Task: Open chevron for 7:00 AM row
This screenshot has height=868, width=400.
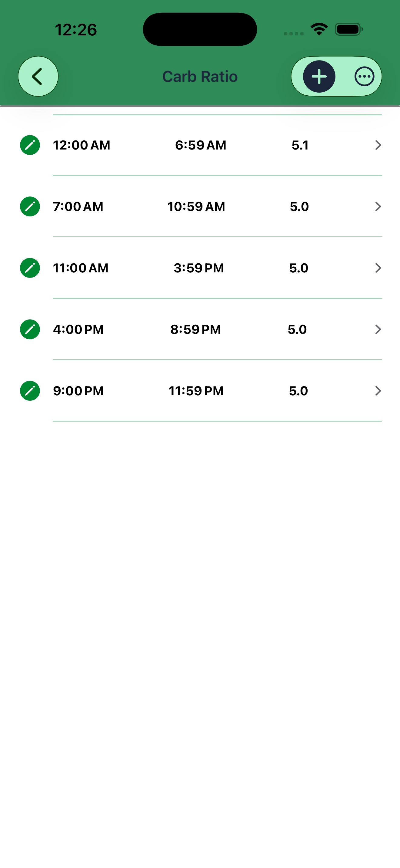Action: pos(378,206)
